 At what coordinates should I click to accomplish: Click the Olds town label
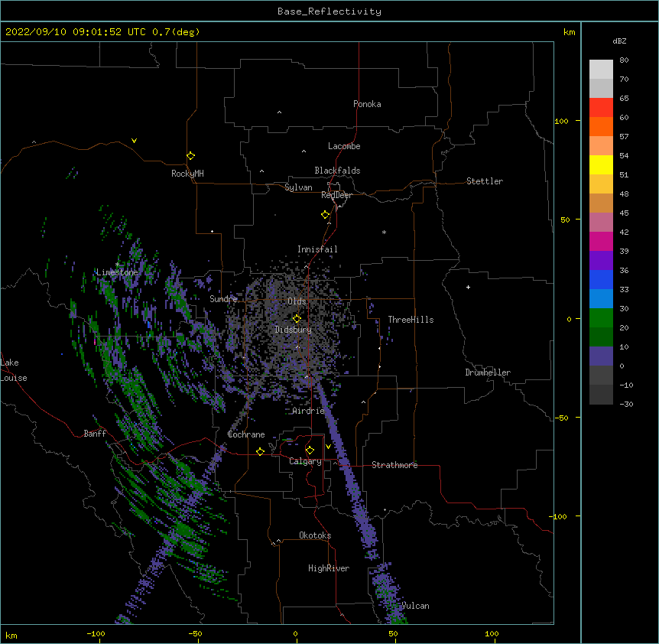click(297, 301)
